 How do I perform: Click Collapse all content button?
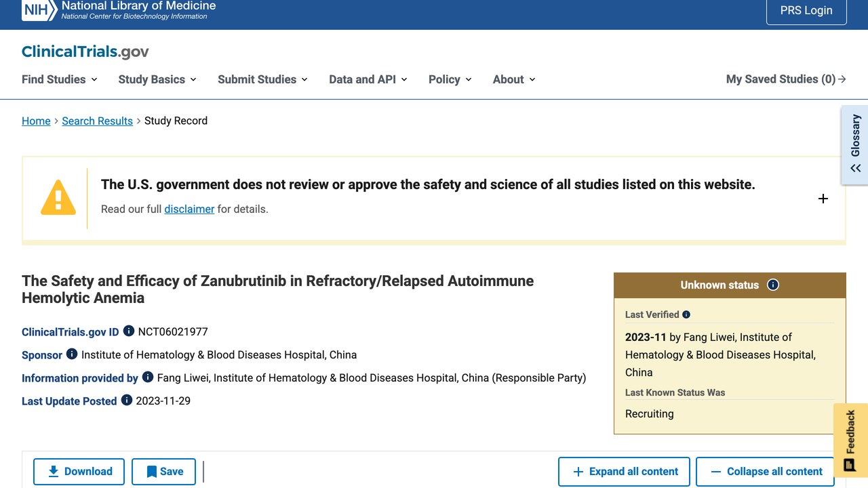[765, 472]
